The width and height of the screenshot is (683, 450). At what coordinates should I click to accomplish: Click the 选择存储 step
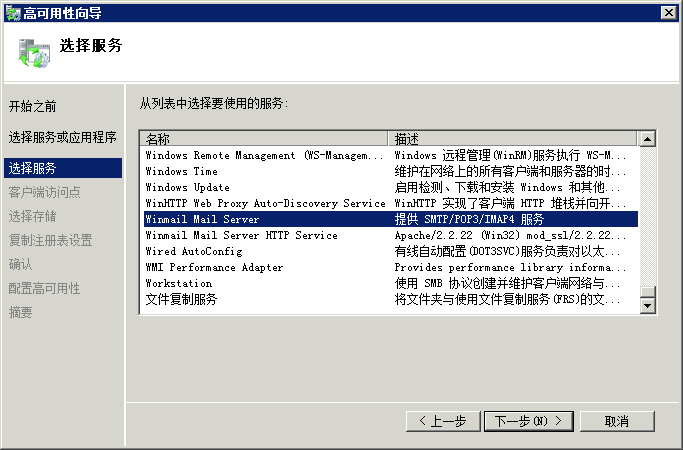click(x=33, y=216)
